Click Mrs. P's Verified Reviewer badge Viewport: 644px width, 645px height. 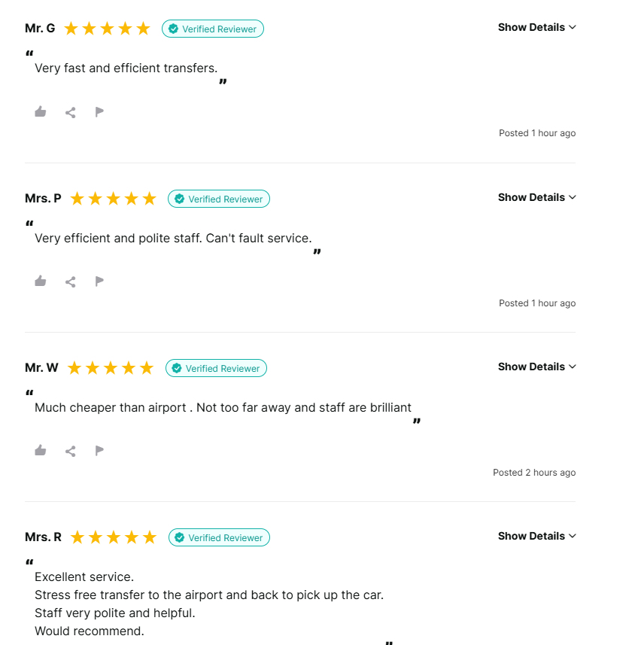point(219,199)
